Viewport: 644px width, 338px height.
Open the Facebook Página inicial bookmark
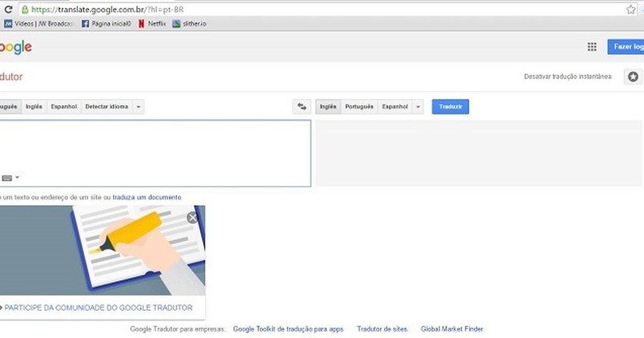(106, 23)
